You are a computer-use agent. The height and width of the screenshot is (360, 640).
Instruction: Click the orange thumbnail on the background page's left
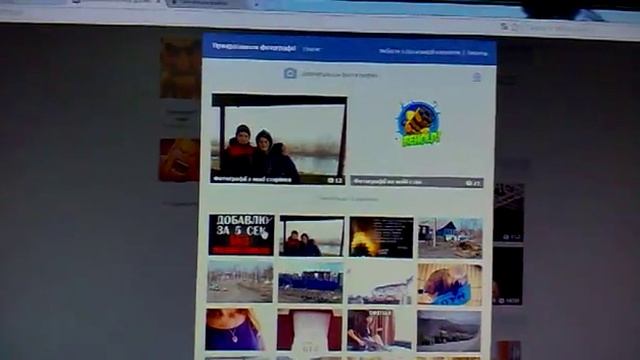178,160
